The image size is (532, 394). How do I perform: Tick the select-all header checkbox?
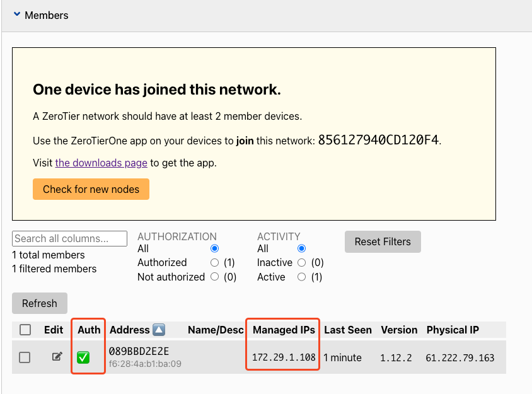[25, 330]
